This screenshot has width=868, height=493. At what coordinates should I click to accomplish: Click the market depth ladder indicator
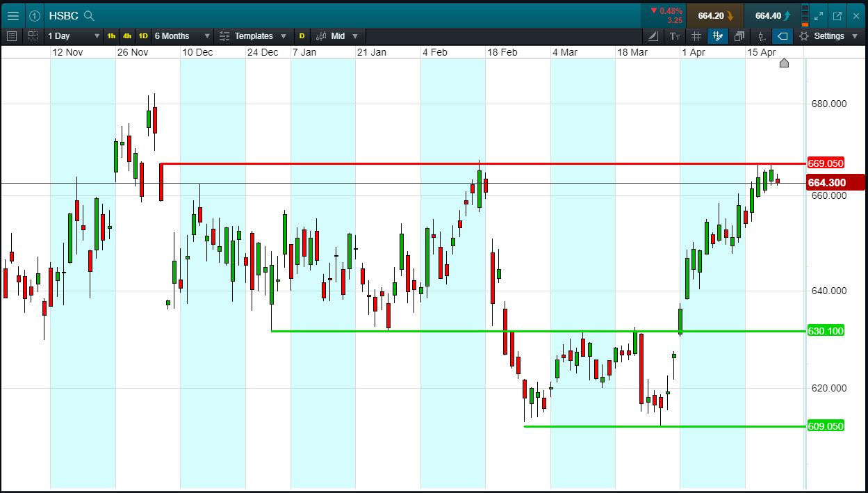click(805, 15)
